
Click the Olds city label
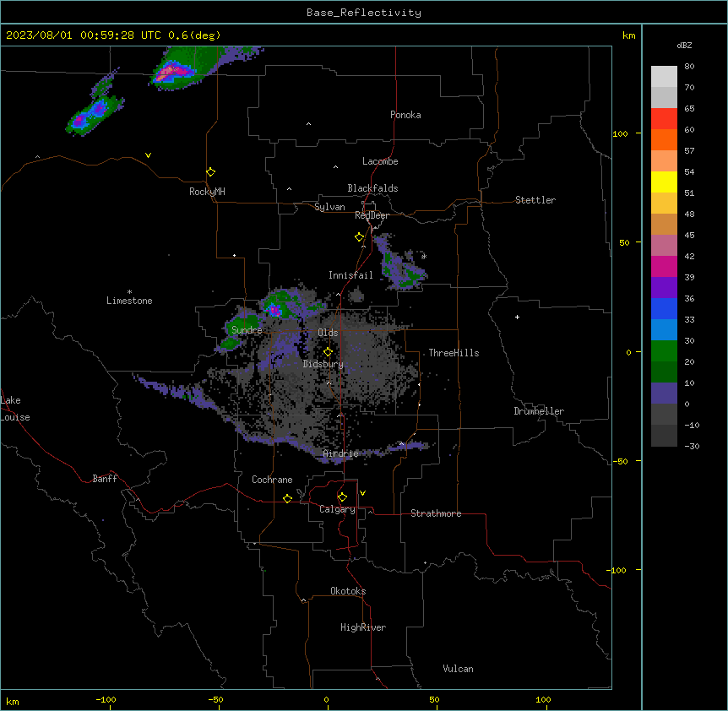[328, 333]
